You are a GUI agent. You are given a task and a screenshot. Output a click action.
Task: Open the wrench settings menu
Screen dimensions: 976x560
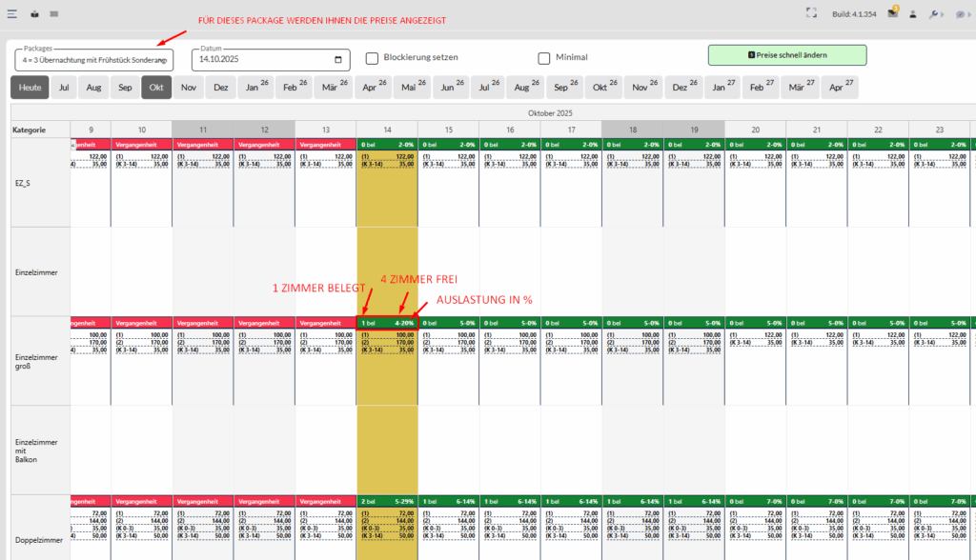click(x=936, y=14)
